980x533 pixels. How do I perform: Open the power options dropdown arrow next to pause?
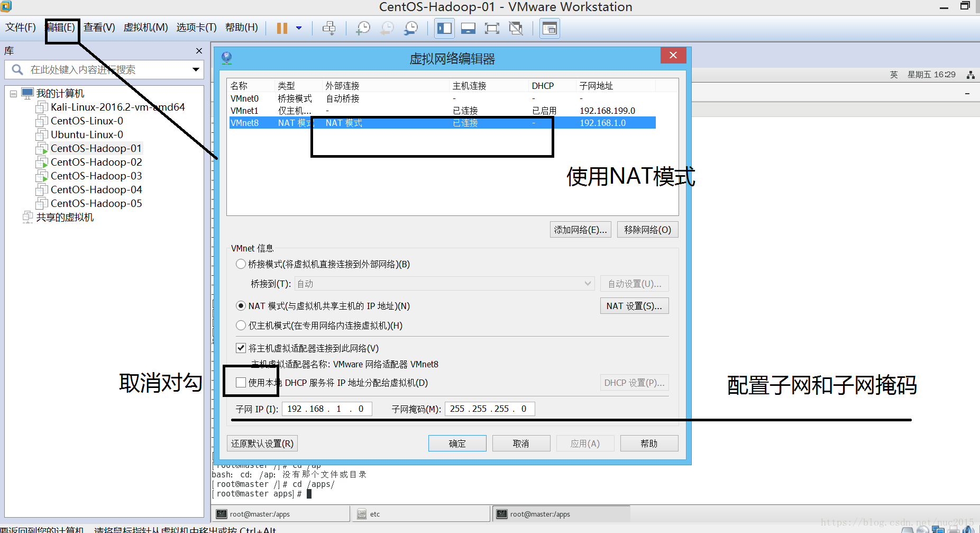coord(299,28)
